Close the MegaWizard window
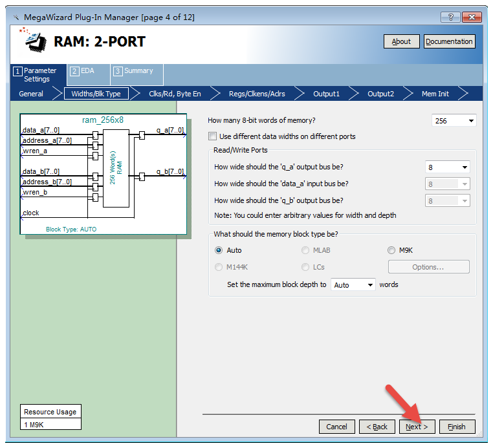Image resolution: width=493 pixels, height=448 pixels. tap(472, 17)
